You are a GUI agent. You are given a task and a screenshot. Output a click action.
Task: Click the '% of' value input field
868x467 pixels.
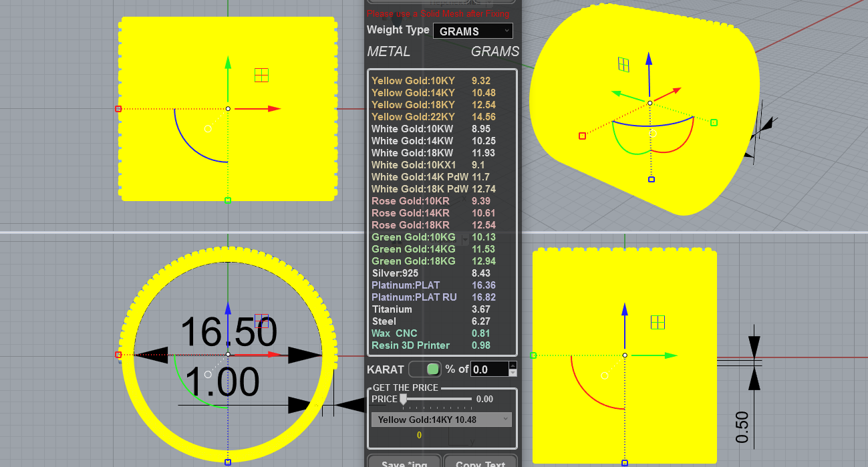(x=490, y=369)
